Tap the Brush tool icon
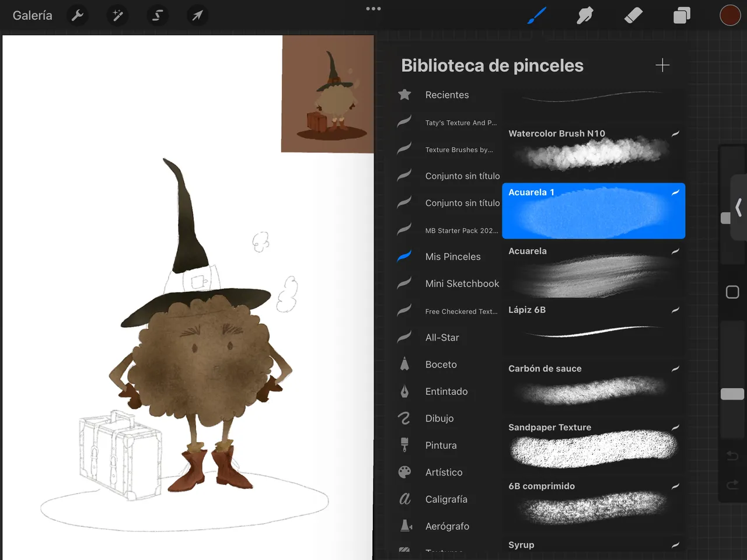The image size is (747, 560). click(536, 15)
